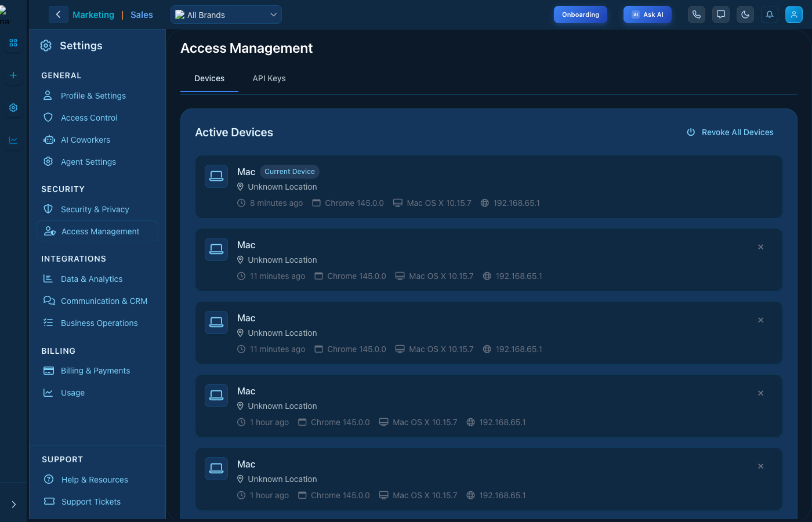The image size is (812, 522).
Task: Open notifications bell in the top bar
Action: tap(770, 14)
